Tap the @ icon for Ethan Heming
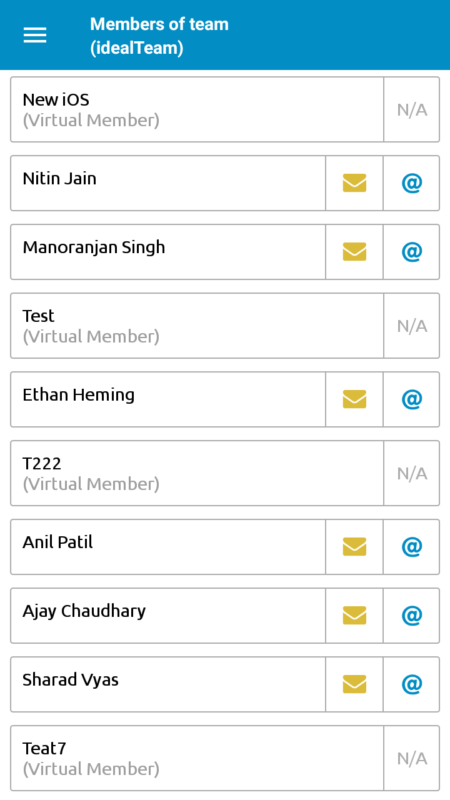 [x=411, y=399]
